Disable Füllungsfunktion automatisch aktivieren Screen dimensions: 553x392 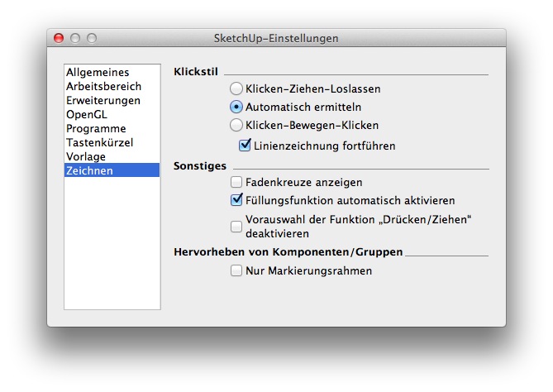click(x=236, y=200)
